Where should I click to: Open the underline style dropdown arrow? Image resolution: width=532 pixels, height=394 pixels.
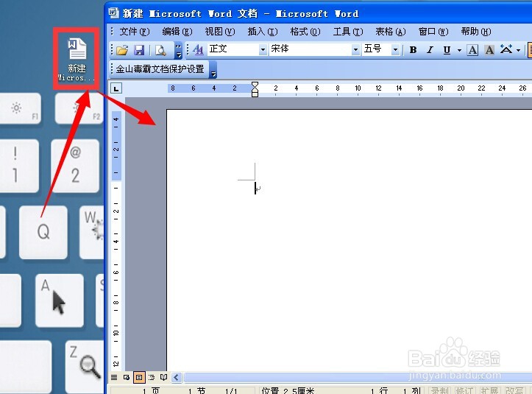(x=459, y=50)
